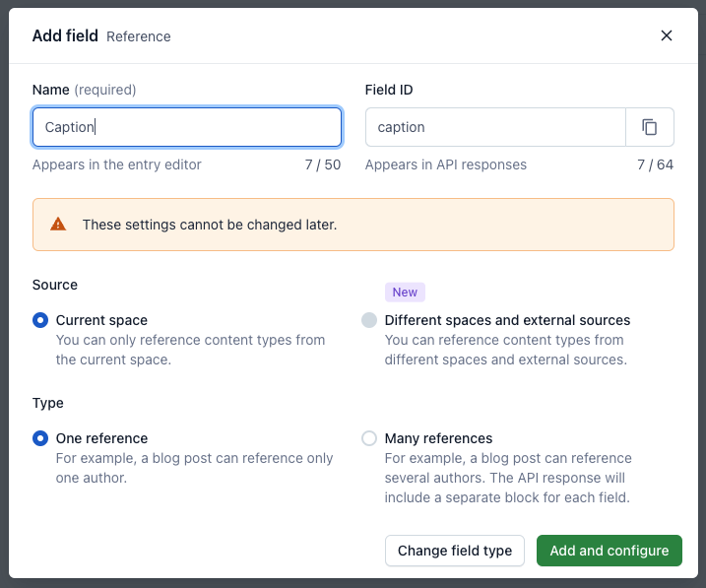Click the Type section heading
Viewport: 706px width, 588px height.
47,403
